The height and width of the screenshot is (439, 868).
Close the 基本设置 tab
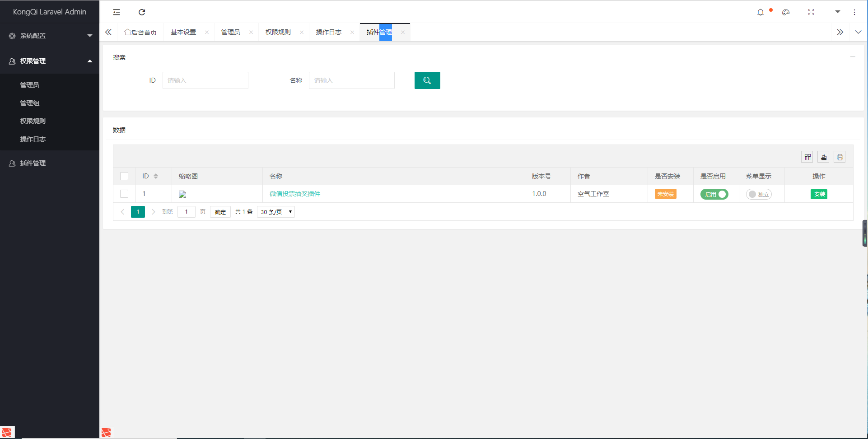207,32
